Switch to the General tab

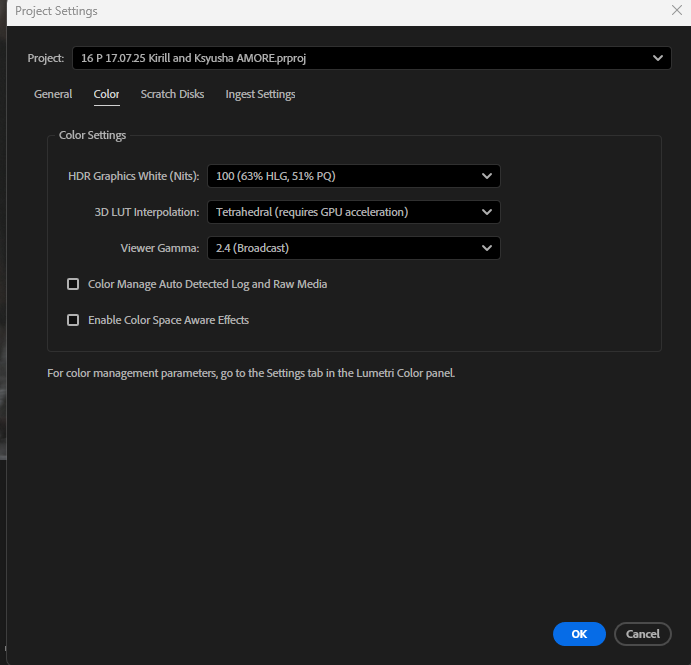[53, 94]
